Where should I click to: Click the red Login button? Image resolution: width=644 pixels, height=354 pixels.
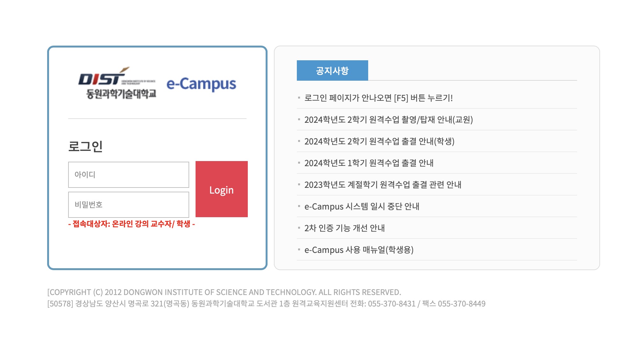click(222, 189)
